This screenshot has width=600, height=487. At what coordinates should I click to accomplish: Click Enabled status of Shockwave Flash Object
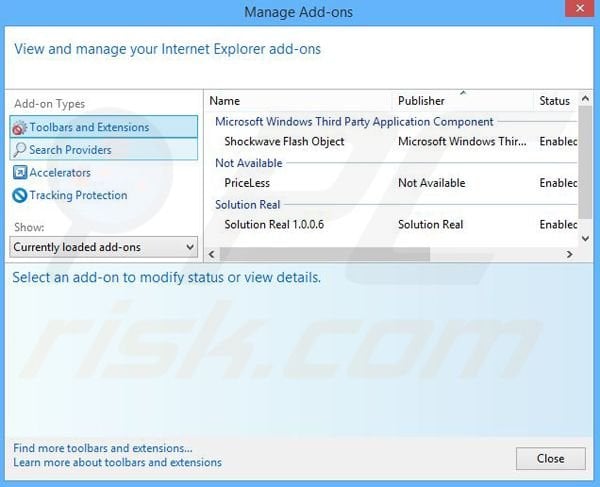(x=558, y=142)
